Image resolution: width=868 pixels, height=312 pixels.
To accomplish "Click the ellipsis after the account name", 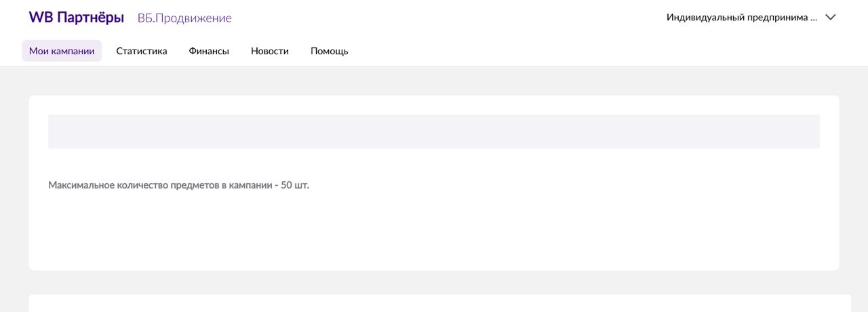I will (x=814, y=18).
